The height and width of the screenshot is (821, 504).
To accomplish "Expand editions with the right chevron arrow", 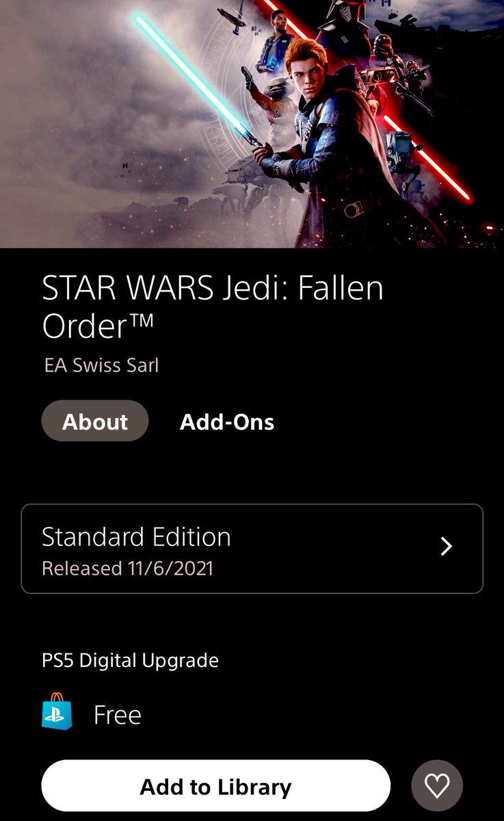I will coord(447,546).
